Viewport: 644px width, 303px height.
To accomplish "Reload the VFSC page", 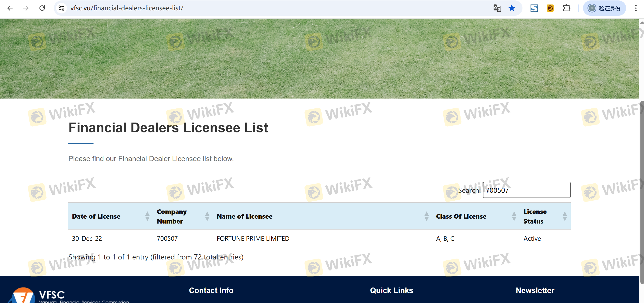I will [42, 8].
